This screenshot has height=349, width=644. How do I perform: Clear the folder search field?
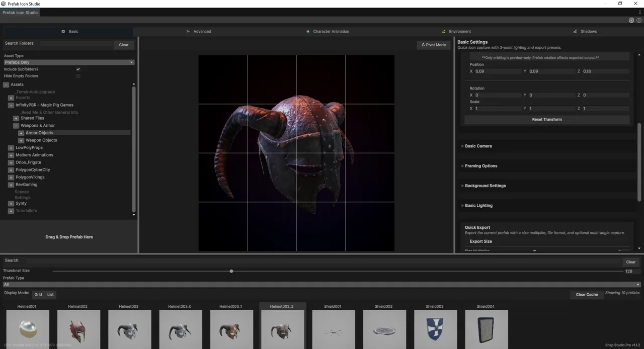124,45
